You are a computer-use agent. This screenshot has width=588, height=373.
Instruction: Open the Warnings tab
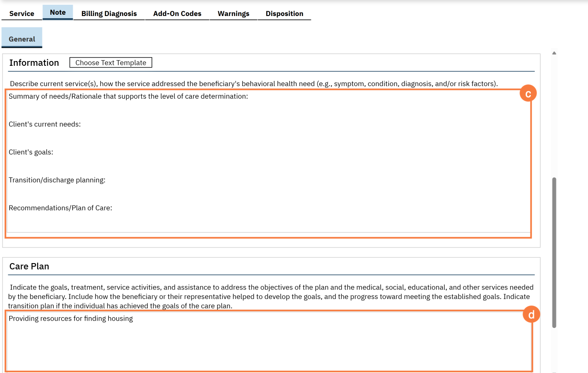233,13
